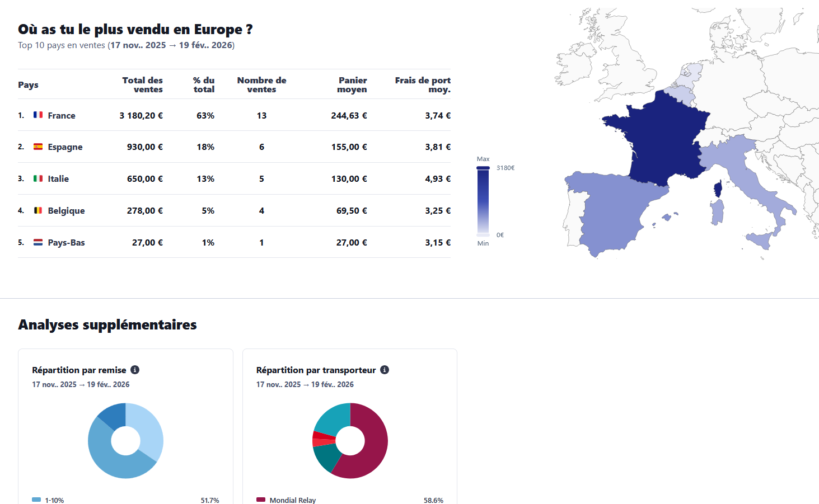819x504 pixels.
Task: Click the Panier moyen column header
Action: (352, 85)
